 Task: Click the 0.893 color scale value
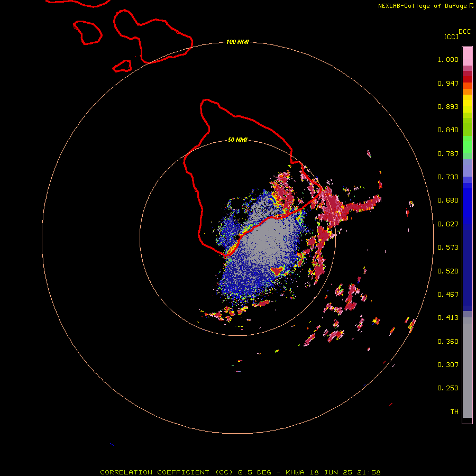(448, 106)
